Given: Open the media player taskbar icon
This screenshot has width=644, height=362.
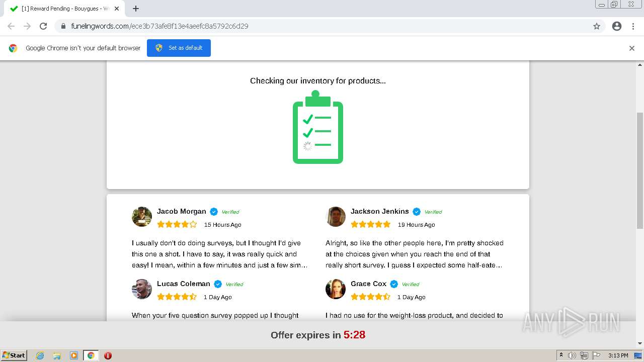Looking at the screenshot, I should point(74,355).
